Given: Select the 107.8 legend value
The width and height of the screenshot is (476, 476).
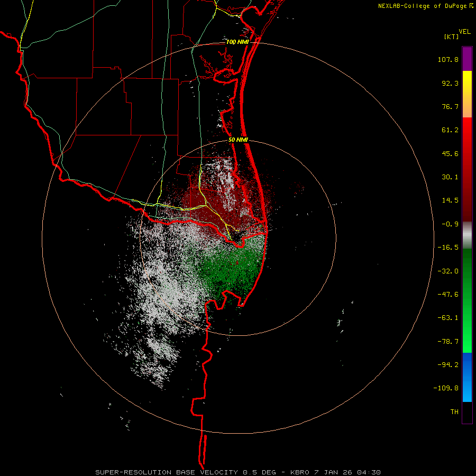Looking at the screenshot, I should point(448,59).
